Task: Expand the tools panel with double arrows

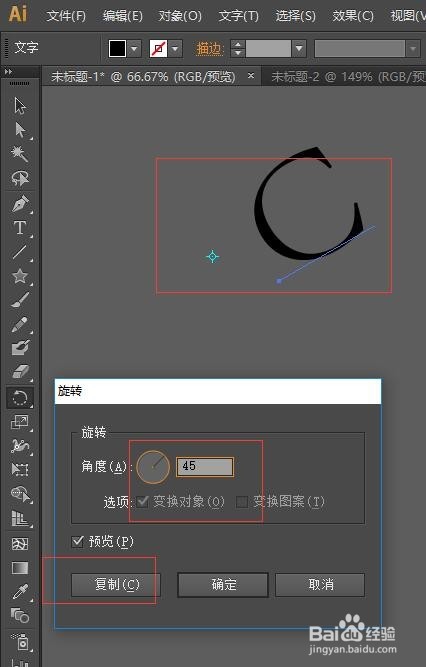Action: click(x=9, y=72)
